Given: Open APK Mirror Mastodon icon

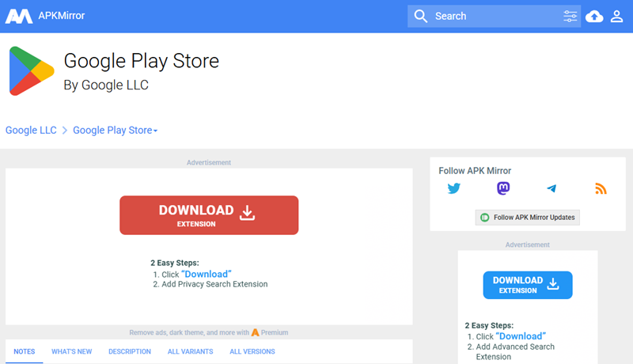Looking at the screenshot, I should click(x=503, y=188).
